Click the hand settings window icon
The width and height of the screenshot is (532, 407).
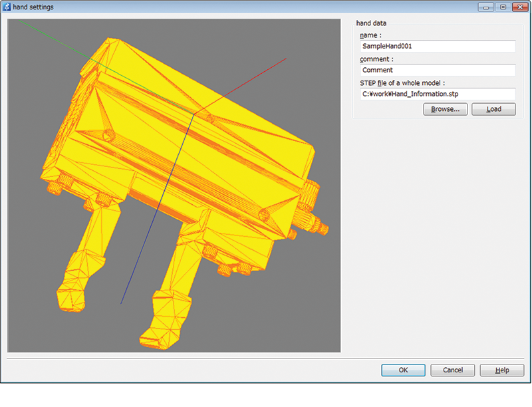(7, 7)
